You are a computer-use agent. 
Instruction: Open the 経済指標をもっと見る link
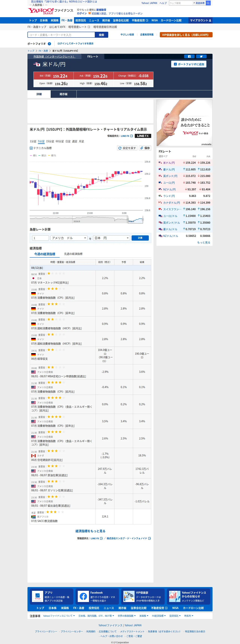pos(90,531)
